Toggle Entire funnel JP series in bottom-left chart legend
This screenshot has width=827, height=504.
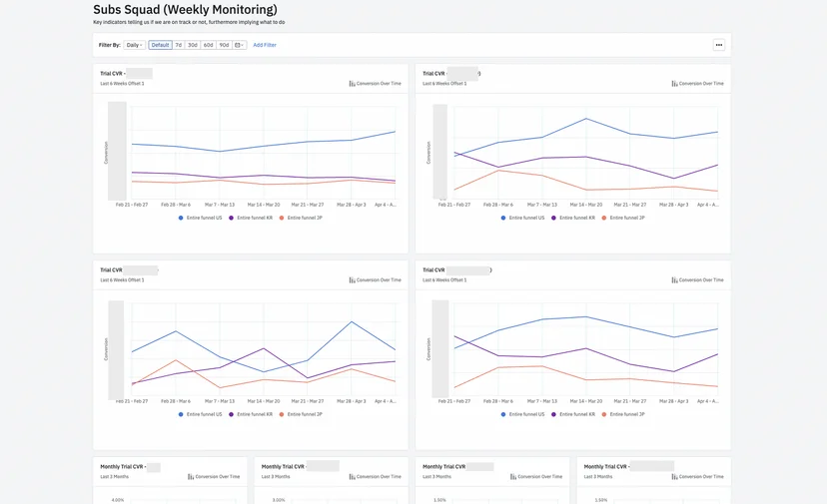(301, 414)
